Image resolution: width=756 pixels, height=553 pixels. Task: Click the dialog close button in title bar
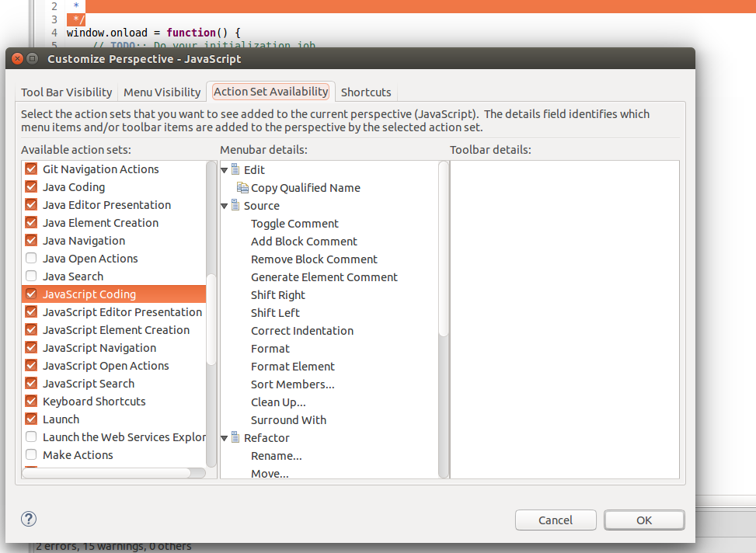point(16,58)
